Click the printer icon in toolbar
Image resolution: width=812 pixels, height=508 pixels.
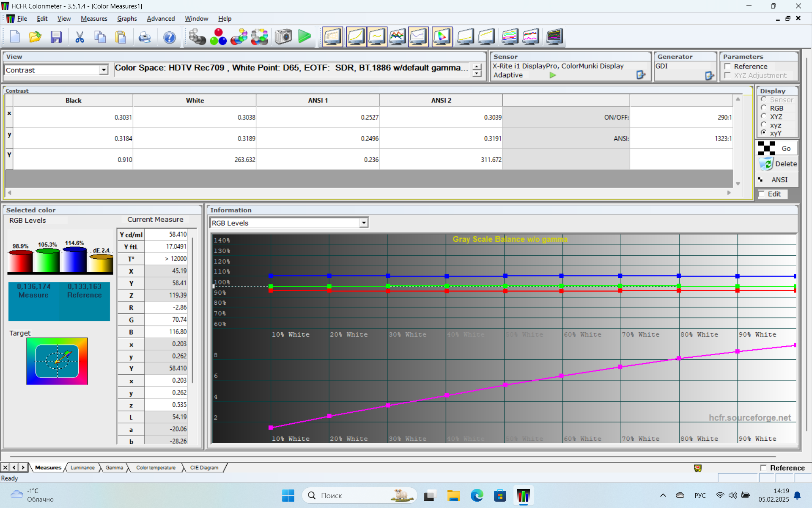tap(145, 37)
